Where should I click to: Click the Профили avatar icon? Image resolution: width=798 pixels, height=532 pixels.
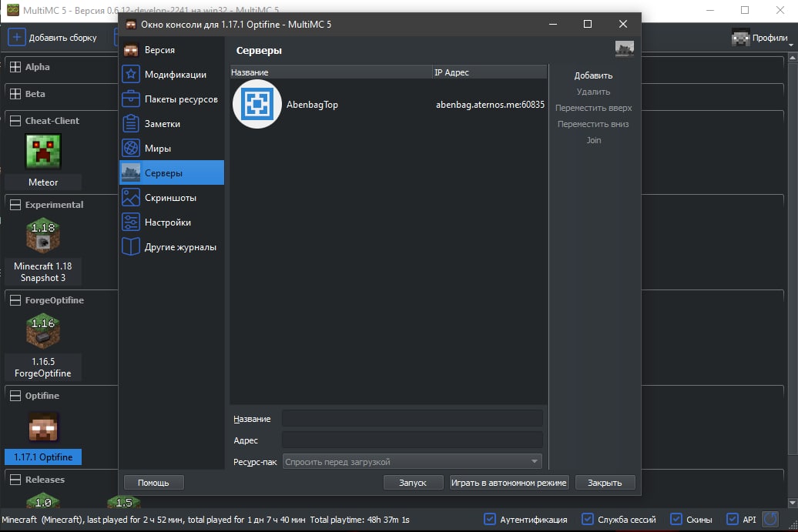pos(740,38)
